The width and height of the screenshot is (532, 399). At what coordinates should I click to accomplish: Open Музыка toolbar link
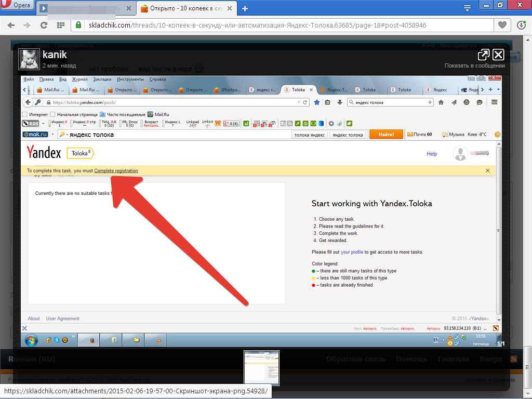click(453, 135)
